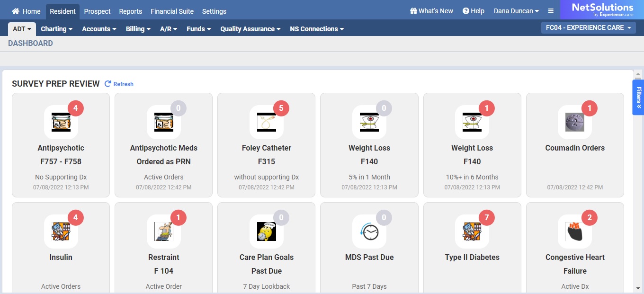Click the grey 0 badge on MDS Past Due
The image size is (644, 294).
[x=384, y=218]
